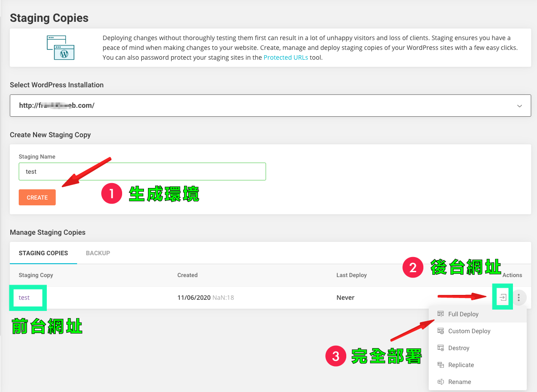Viewport: 537px width, 392px height.
Task: Click the Replicate icon in the menu
Action: coord(441,365)
